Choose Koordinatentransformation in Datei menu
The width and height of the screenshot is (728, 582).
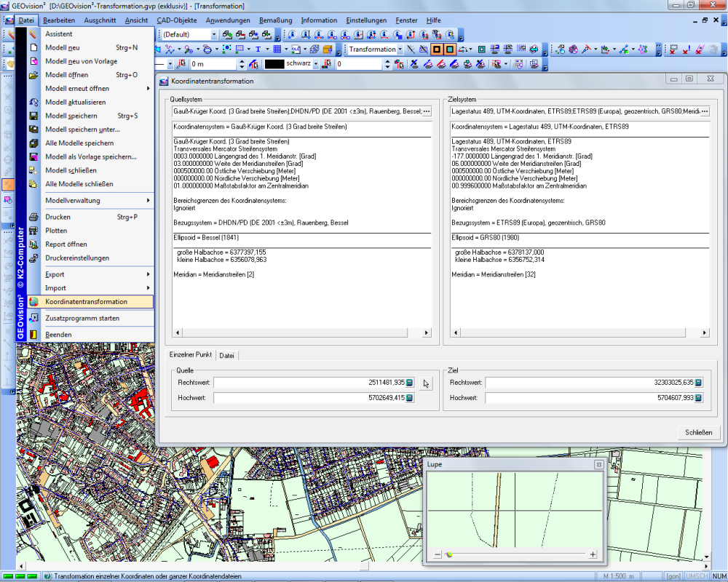click(90, 302)
